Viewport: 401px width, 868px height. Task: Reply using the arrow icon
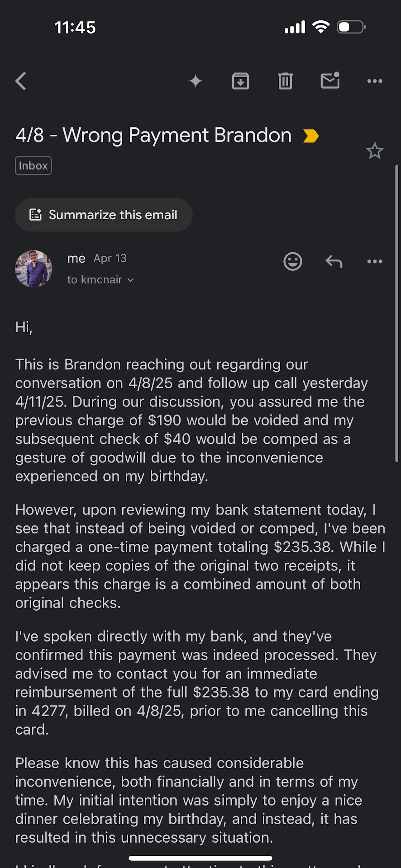[334, 261]
